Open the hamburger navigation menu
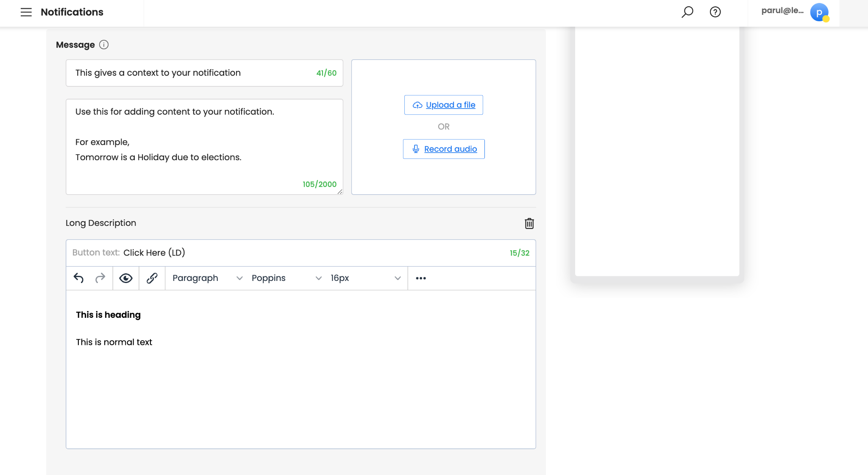The height and width of the screenshot is (475, 868). coord(26,12)
